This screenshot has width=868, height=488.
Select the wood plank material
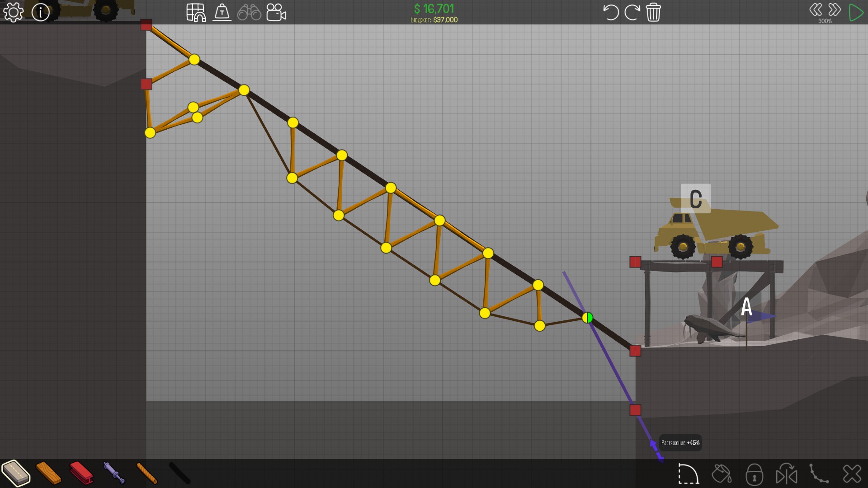48,473
